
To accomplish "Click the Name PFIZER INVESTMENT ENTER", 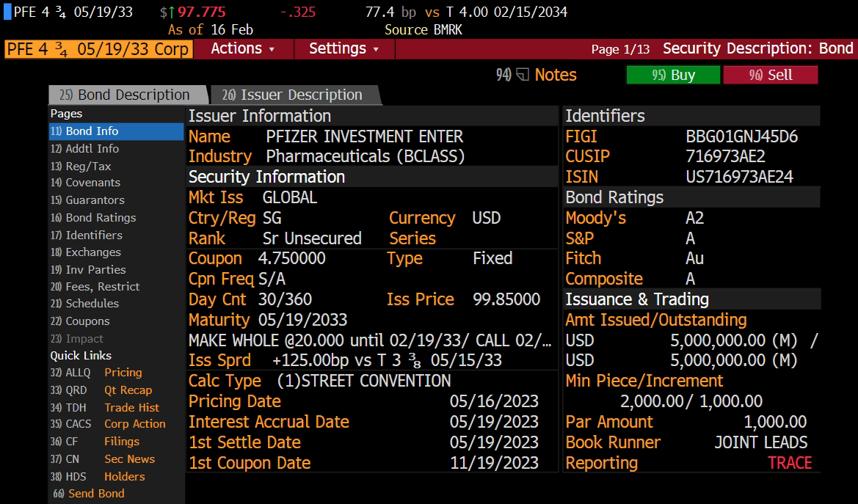I will (365, 136).
